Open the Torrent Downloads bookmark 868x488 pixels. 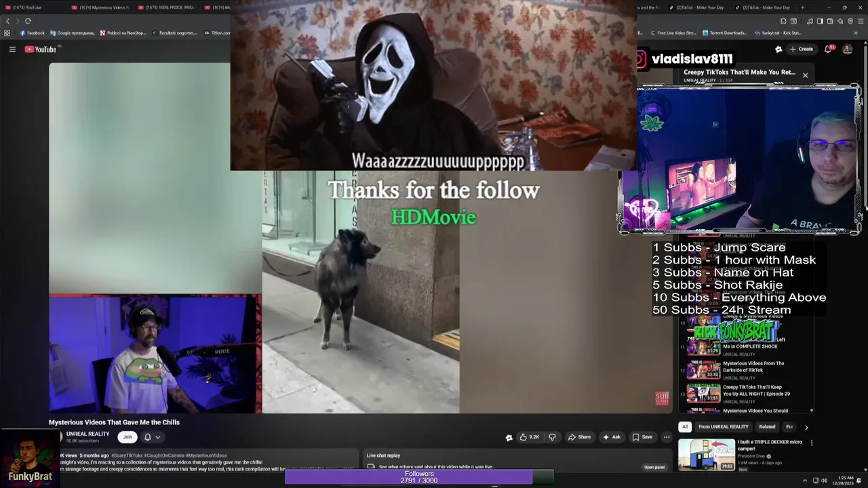[x=724, y=33]
